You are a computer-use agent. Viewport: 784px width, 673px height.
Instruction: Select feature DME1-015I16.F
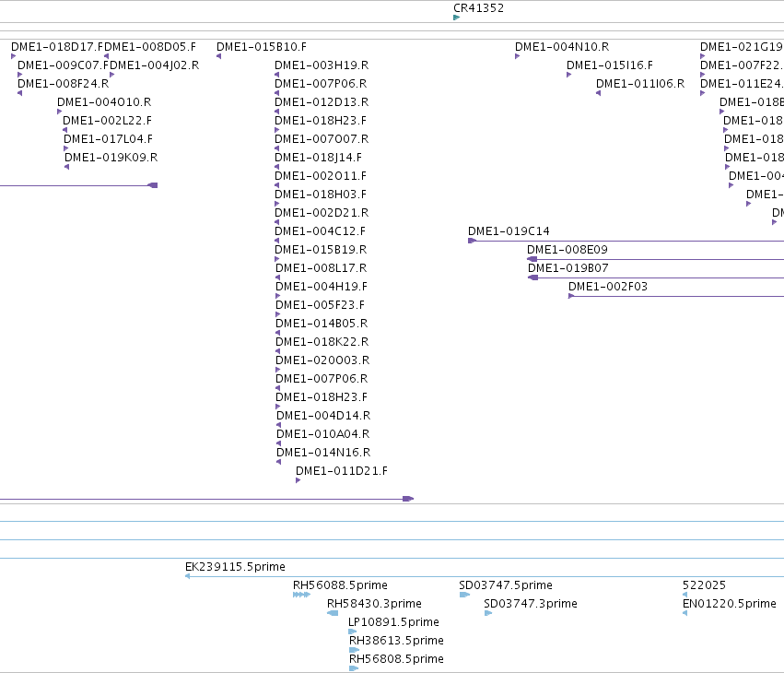610,65
